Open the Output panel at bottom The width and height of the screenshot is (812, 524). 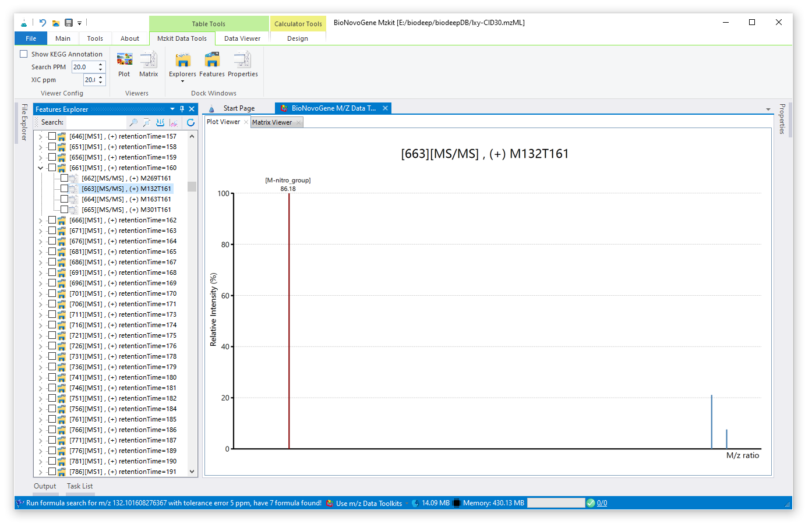(45, 486)
